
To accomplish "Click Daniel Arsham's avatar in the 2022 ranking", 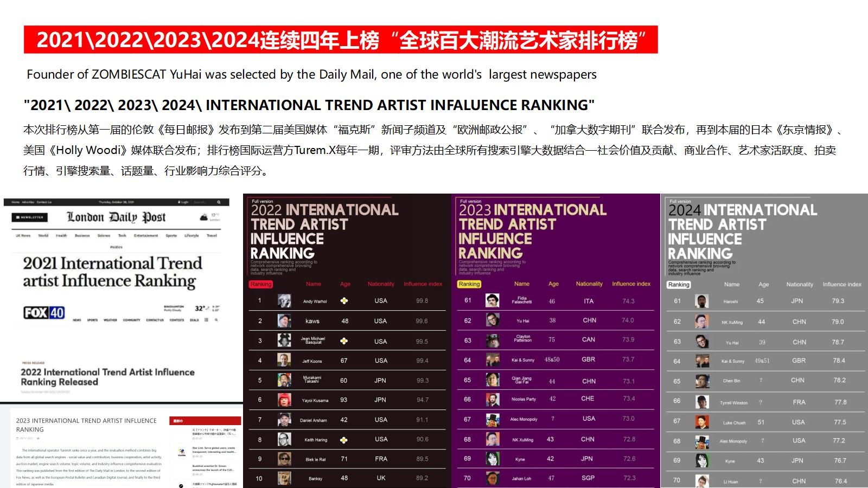I will 284,420.
